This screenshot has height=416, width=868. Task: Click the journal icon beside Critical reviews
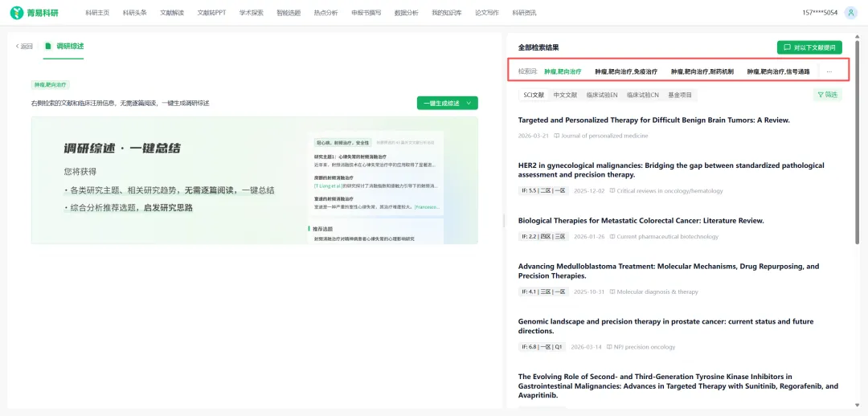click(612, 191)
